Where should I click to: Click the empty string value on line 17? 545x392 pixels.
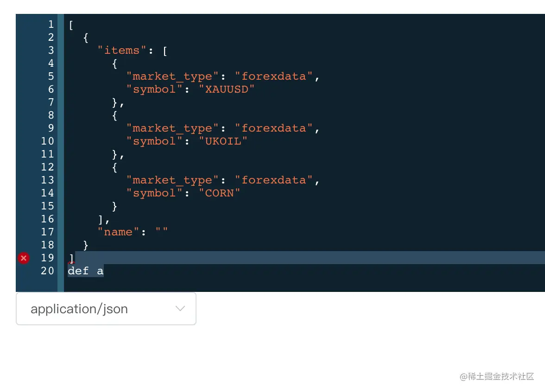[162, 230]
